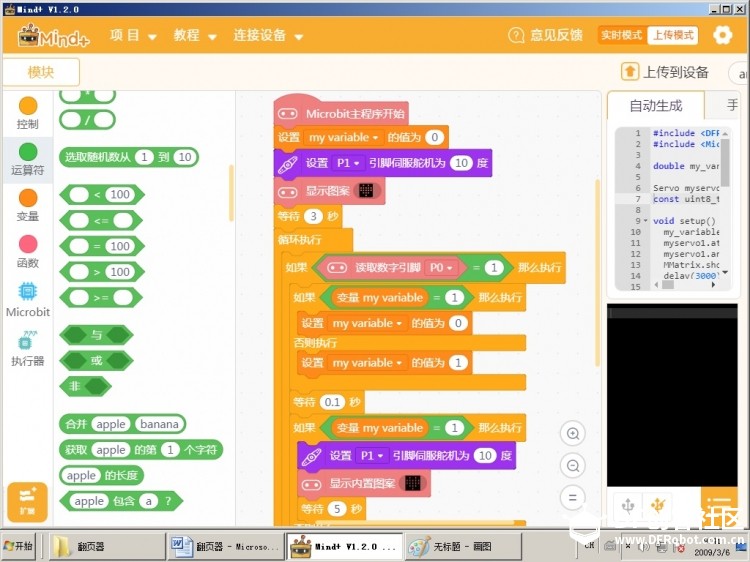750x562 pixels.
Task: Click the Mind+ logo
Action: click(x=54, y=35)
